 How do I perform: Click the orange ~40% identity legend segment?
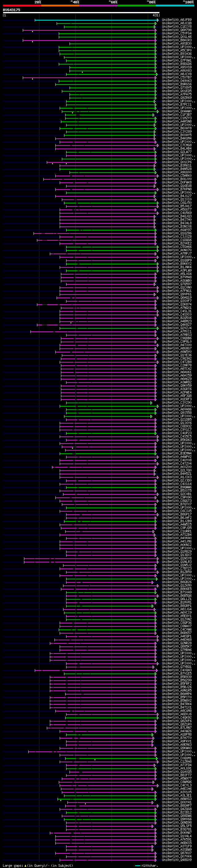[x=60, y=6]
